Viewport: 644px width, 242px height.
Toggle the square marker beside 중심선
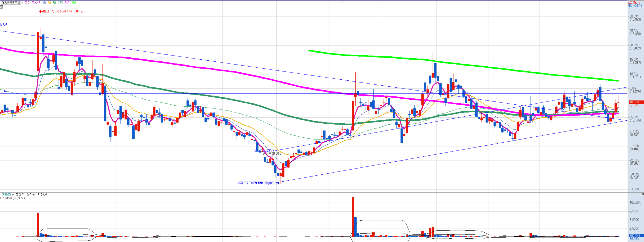pos(13,195)
